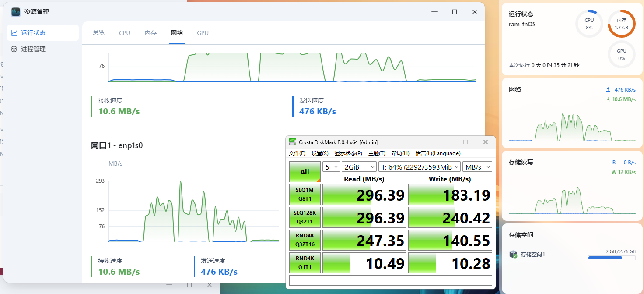Open 进程管理 in the sidebar
644x294 pixels.
43,49
